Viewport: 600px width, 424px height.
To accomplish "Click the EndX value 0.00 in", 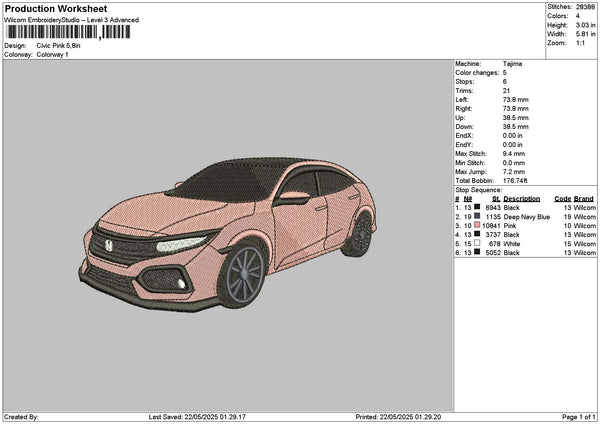I will [512, 136].
